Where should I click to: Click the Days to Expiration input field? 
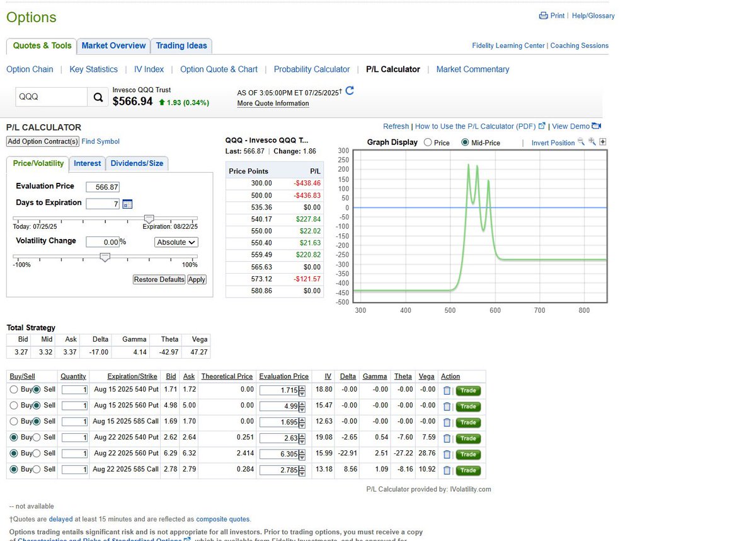[x=103, y=204]
